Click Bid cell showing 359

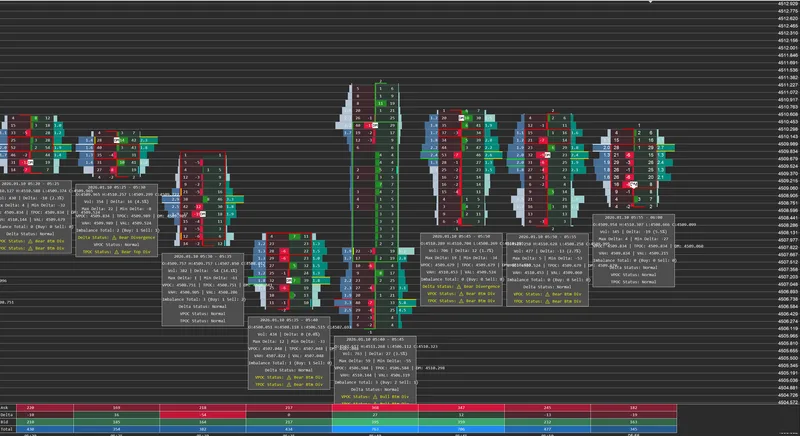[461, 422]
